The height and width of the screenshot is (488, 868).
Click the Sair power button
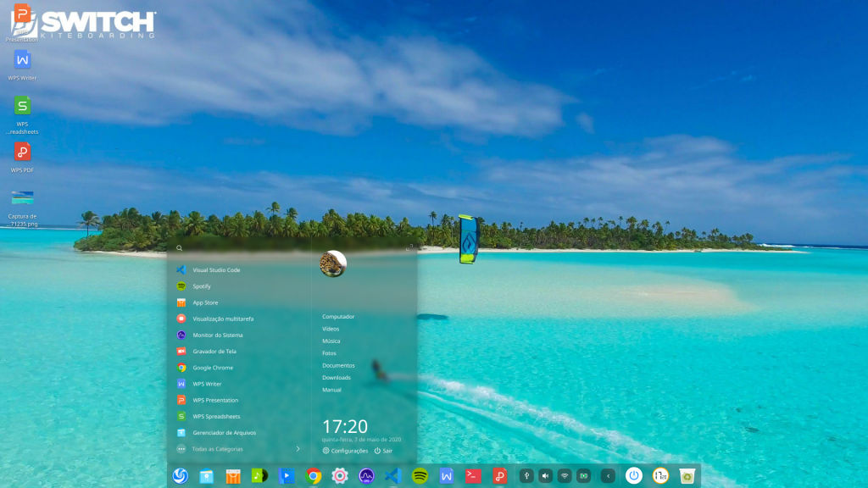383,451
